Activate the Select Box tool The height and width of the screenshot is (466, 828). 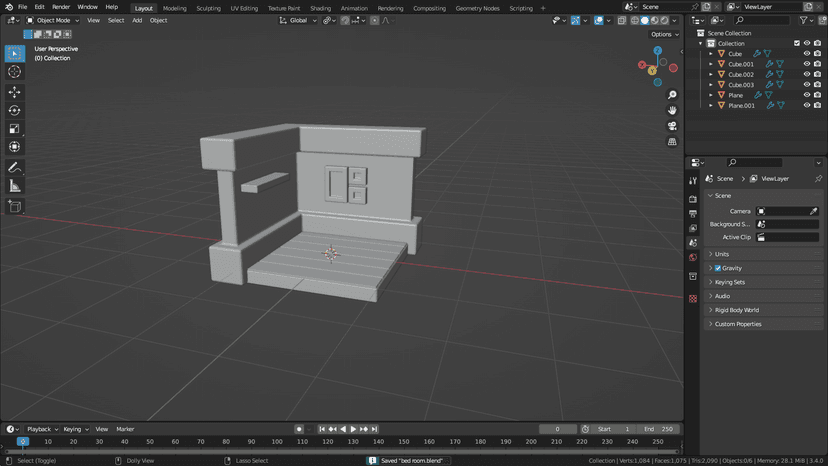pos(14,53)
